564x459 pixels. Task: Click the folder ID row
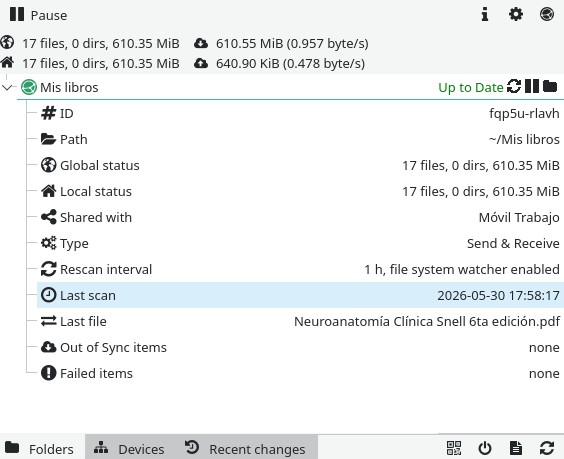tap(300, 113)
